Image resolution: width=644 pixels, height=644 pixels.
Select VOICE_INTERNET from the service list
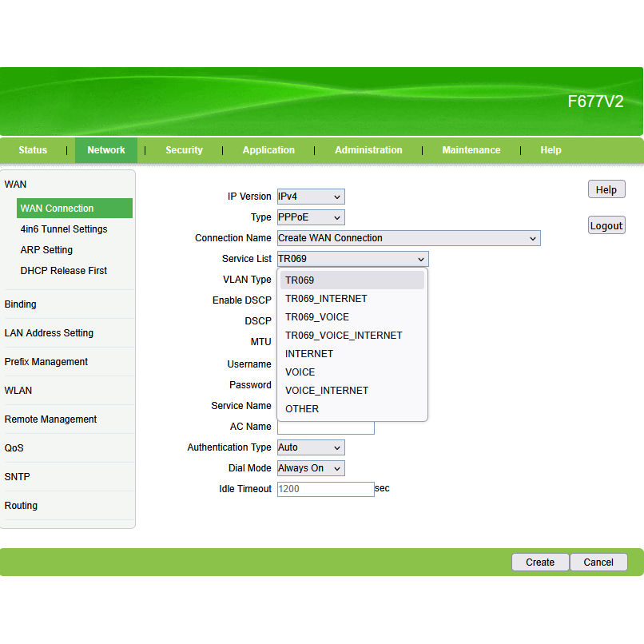327,391
